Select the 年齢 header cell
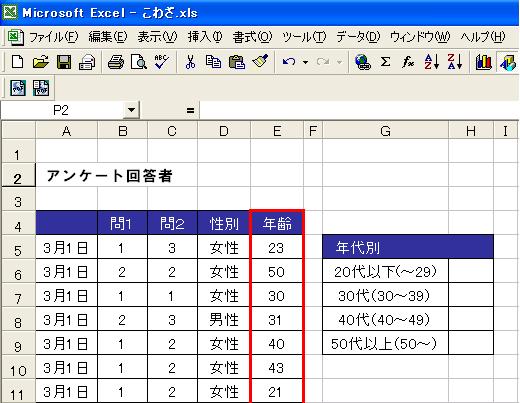 point(277,223)
